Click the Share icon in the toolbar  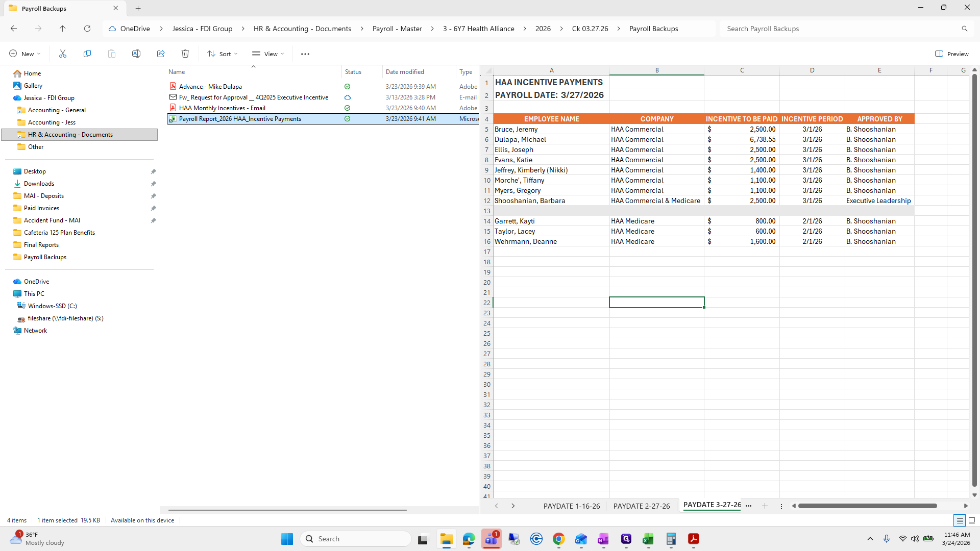(x=161, y=54)
